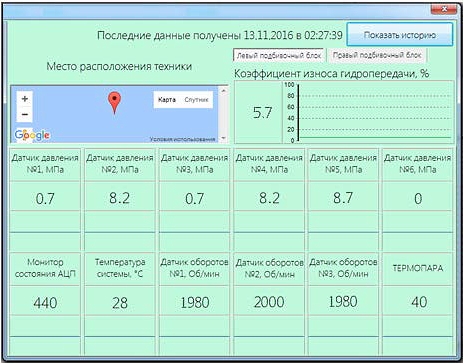Open Условия использования map link
The width and height of the screenshot is (464, 364).
[182, 139]
